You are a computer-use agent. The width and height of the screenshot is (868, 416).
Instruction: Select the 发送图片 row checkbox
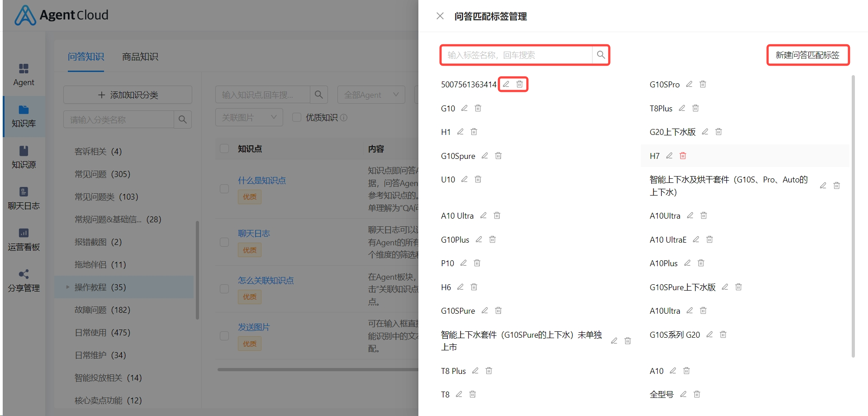(x=224, y=335)
